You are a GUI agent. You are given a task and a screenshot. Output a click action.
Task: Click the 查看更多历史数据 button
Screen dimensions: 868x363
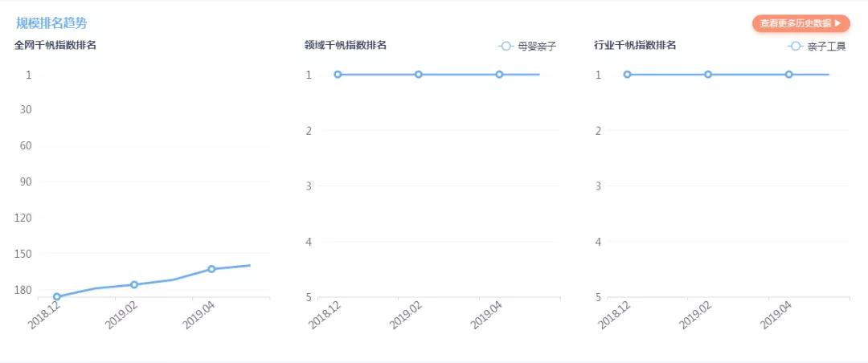pos(800,23)
